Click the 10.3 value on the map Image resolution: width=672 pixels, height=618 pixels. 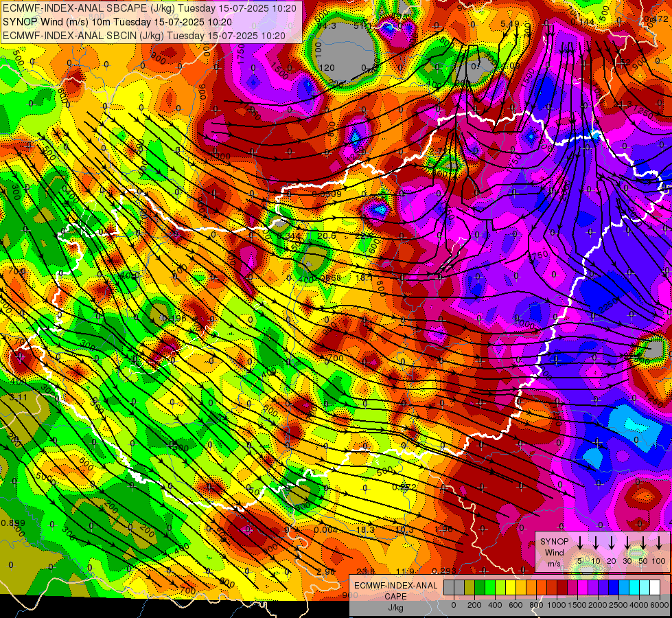[404, 529]
